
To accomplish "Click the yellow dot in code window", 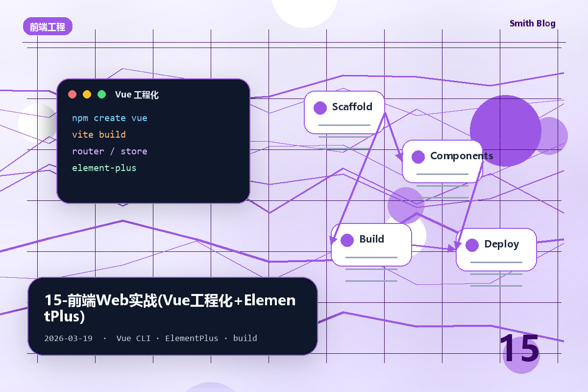I will pos(87,95).
